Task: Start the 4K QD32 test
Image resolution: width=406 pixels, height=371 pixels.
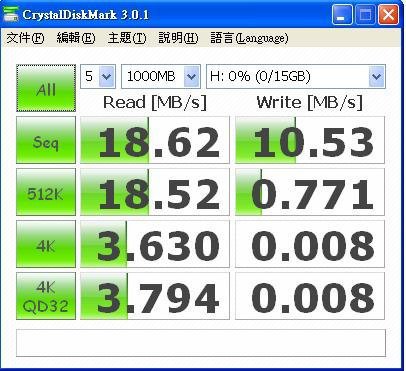Action: [x=46, y=296]
